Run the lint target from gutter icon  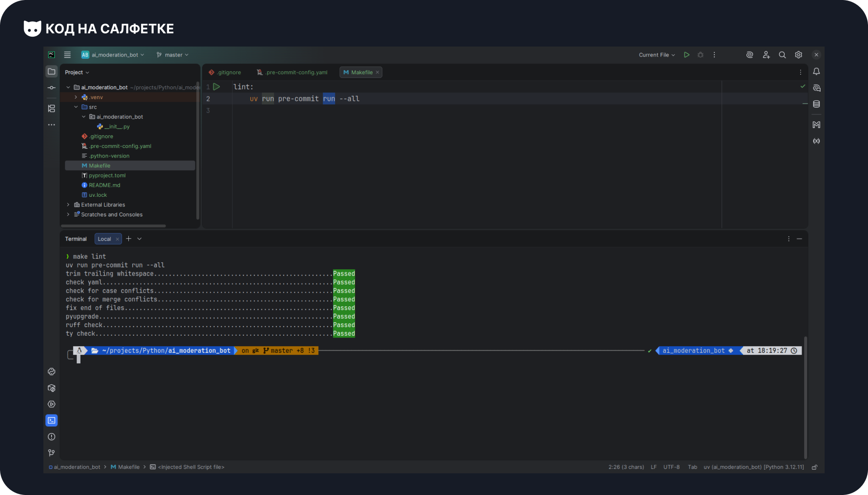[x=217, y=86]
